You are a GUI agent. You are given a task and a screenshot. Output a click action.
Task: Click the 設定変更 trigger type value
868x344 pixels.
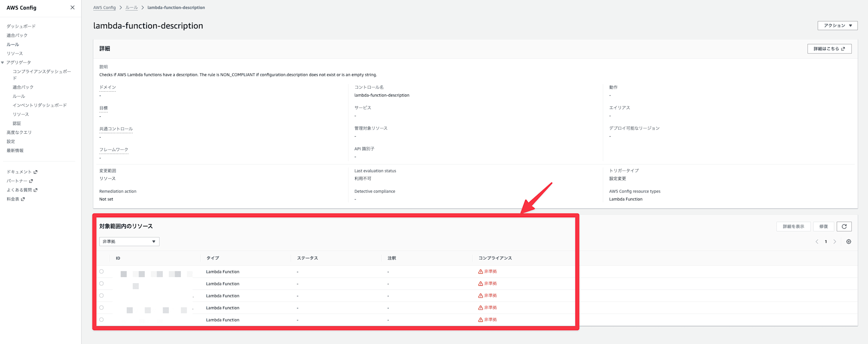[618, 179]
